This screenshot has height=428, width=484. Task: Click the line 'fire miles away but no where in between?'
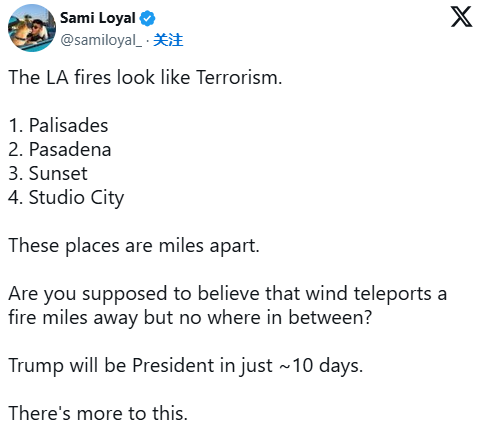click(x=190, y=318)
